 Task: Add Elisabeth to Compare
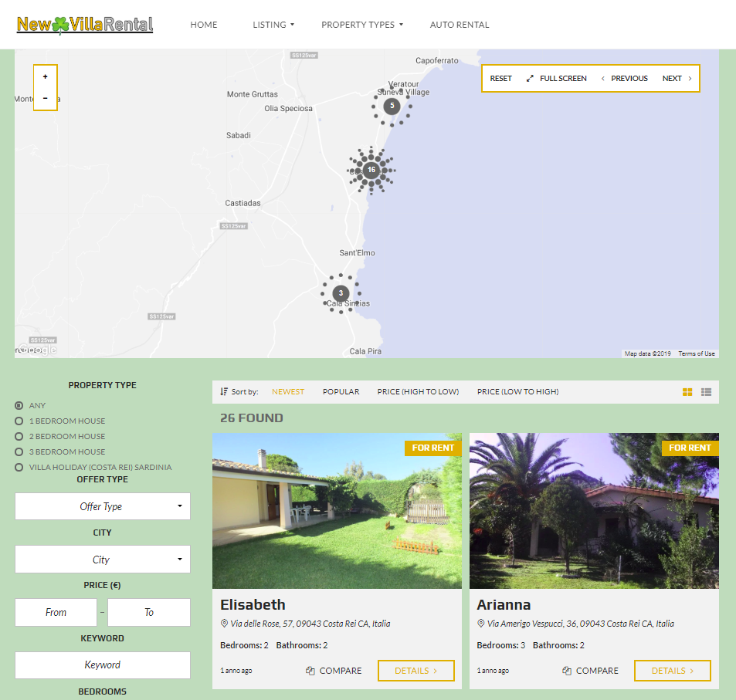click(334, 671)
